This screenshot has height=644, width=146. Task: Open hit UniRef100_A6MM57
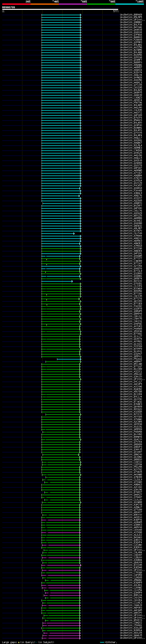coord(131,67)
